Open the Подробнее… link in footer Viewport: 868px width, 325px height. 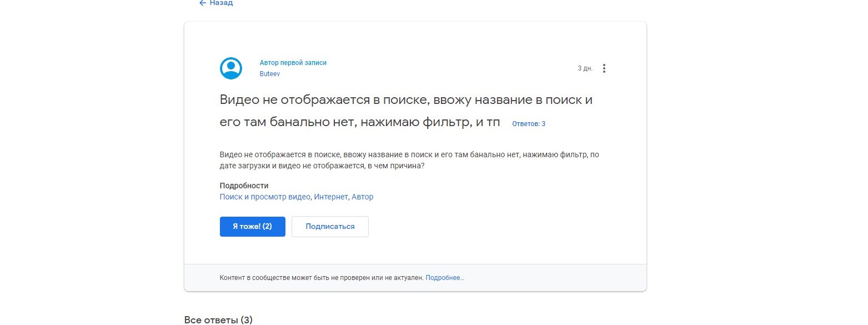point(445,277)
